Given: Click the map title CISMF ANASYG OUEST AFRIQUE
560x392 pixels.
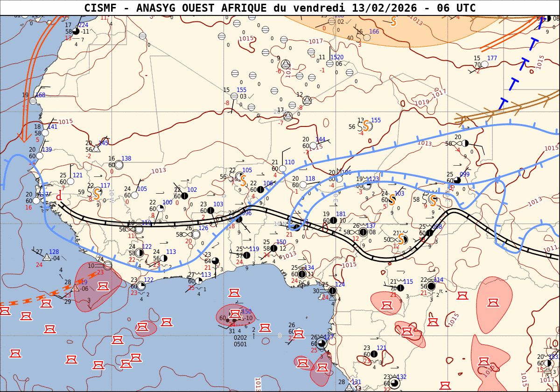Looking at the screenshot, I should [x=280, y=7].
